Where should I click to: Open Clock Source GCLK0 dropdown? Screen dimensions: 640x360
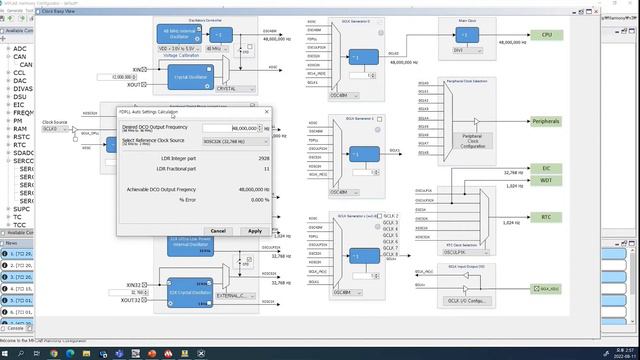click(x=55, y=129)
